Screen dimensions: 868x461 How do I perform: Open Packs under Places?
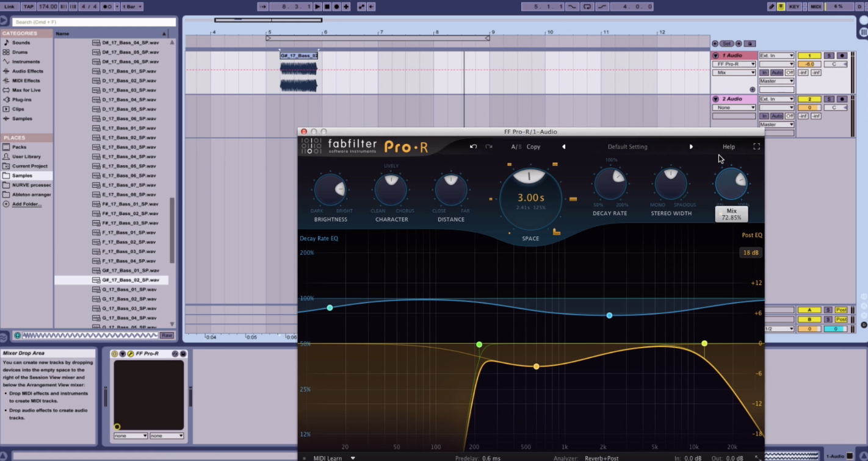[19, 147]
